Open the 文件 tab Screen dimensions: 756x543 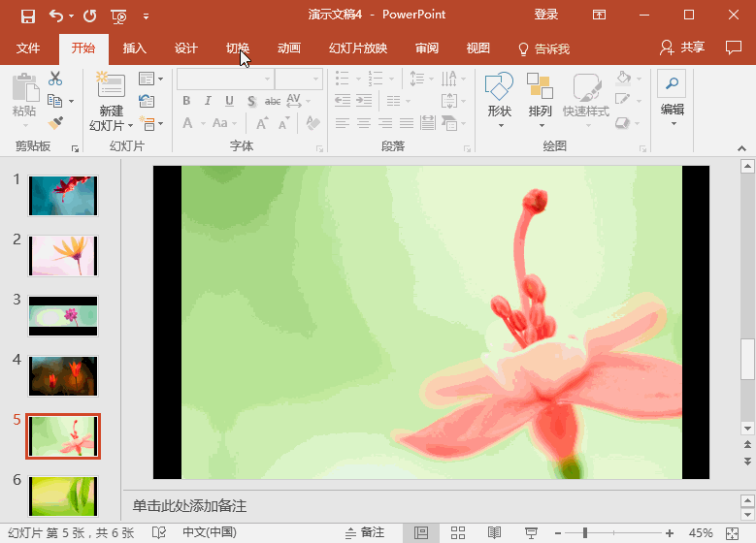(x=28, y=48)
